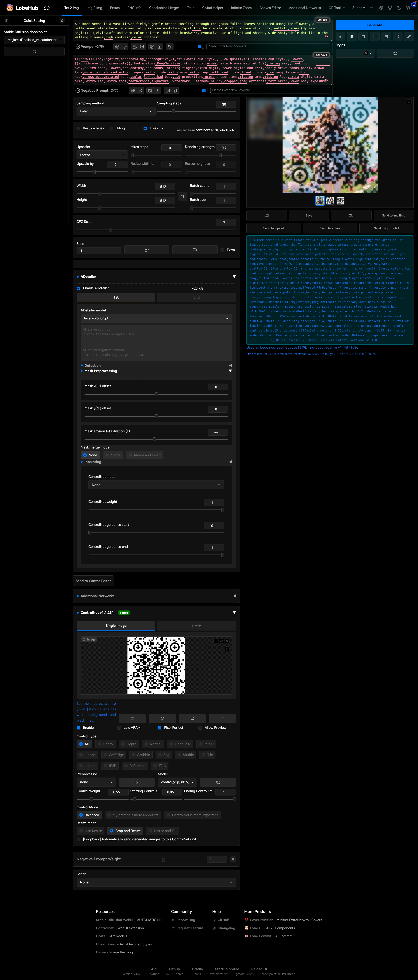This screenshot has height=980, width=418.
Task: Open output folder icon below preview
Action: 267,215
